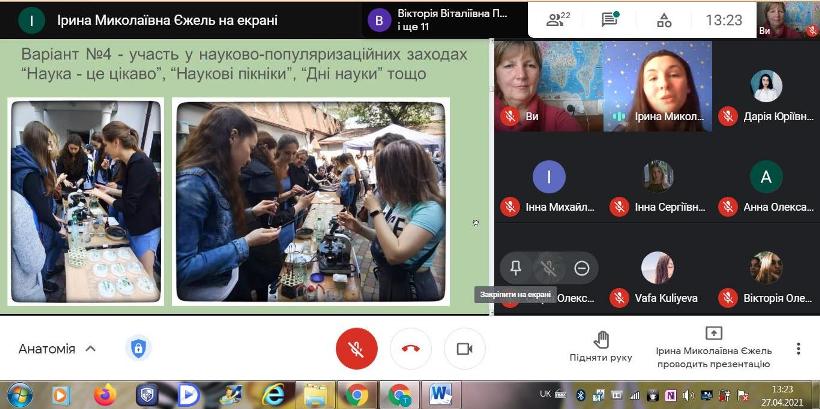The width and height of the screenshot is (820, 409).
Task: Open Microsoft Word from taskbar
Action: click(x=441, y=395)
